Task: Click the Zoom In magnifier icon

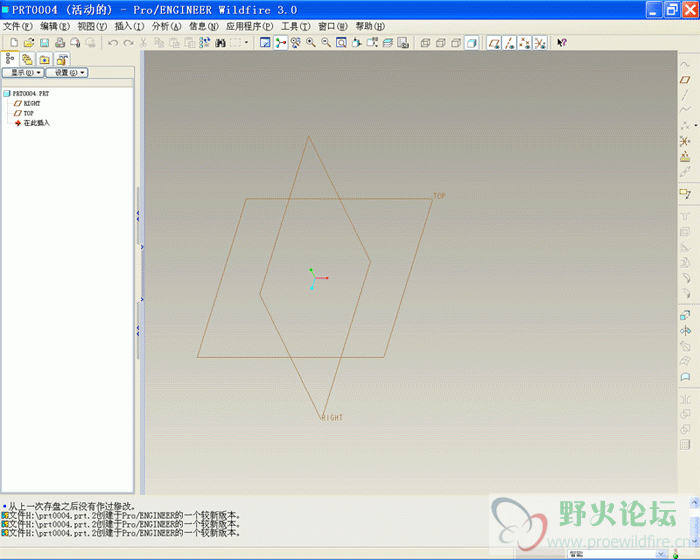Action: coord(311,43)
